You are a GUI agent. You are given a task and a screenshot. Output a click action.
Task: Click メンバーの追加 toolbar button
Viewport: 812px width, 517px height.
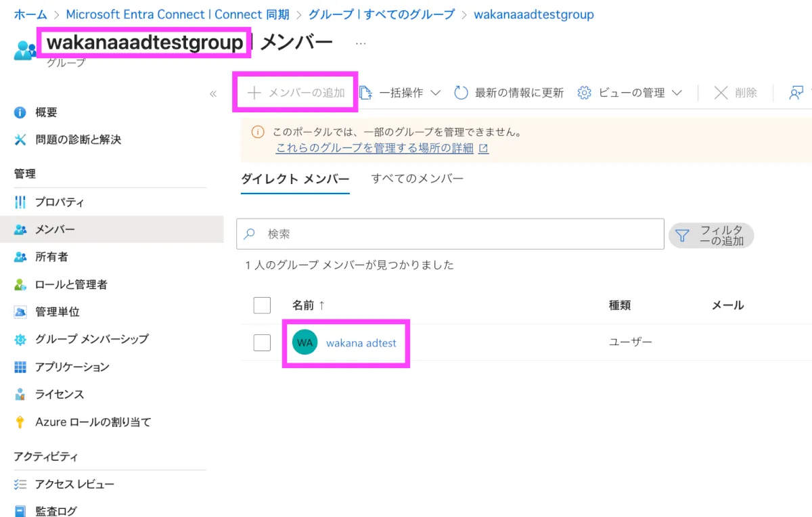click(296, 93)
